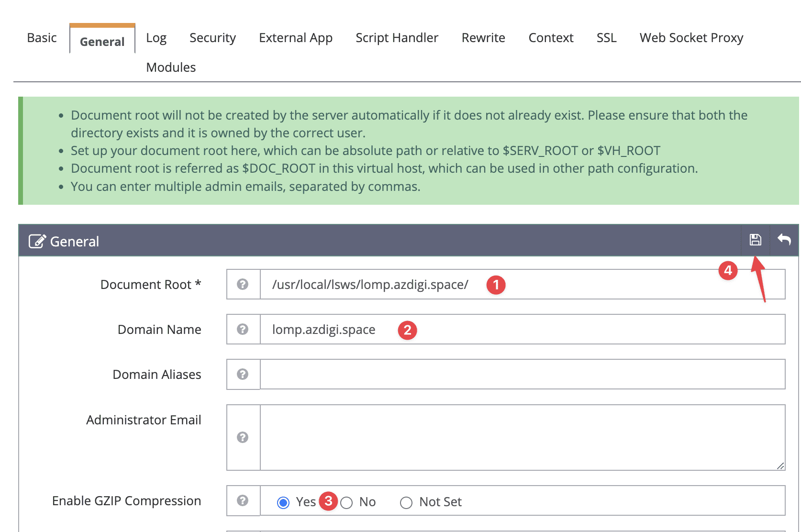Click help icon next to Document Root

[243, 284]
